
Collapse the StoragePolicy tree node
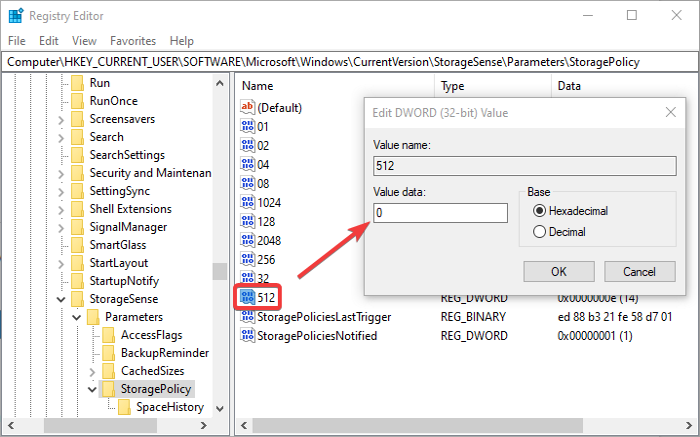92,389
